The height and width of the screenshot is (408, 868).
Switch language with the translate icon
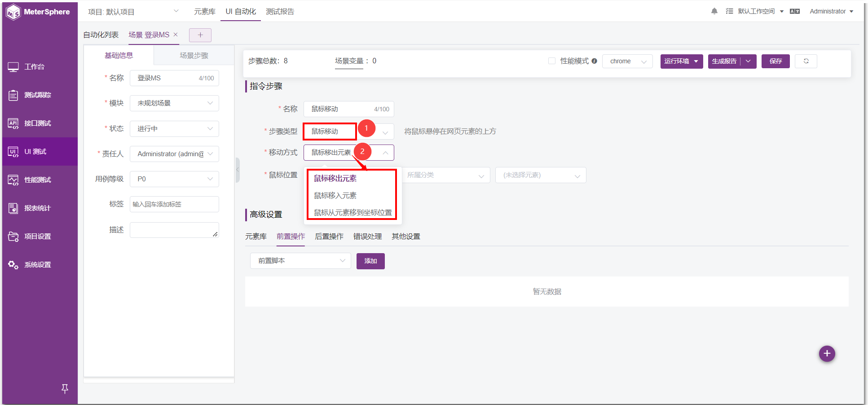[x=795, y=11]
